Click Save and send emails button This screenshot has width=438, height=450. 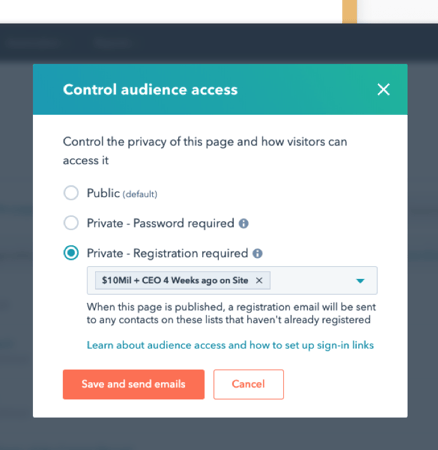pos(134,384)
